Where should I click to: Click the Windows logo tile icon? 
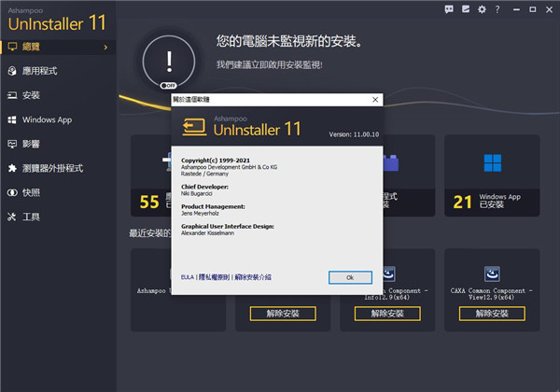pyautogui.click(x=493, y=162)
